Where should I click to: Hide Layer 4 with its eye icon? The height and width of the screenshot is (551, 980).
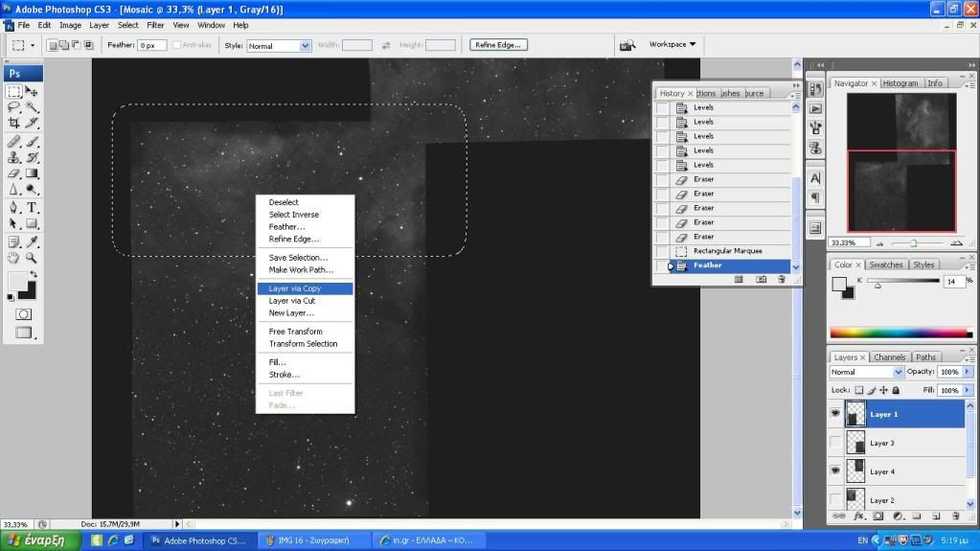click(835, 471)
